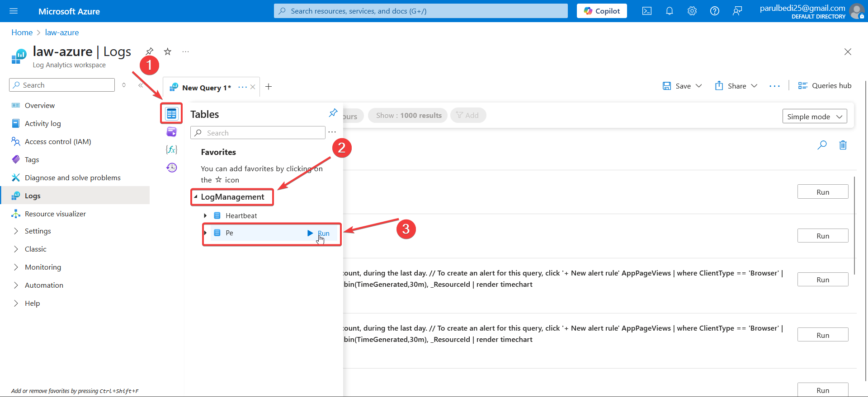Select the Heartbeat table
Screen dimensions: 868x397
click(241, 216)
